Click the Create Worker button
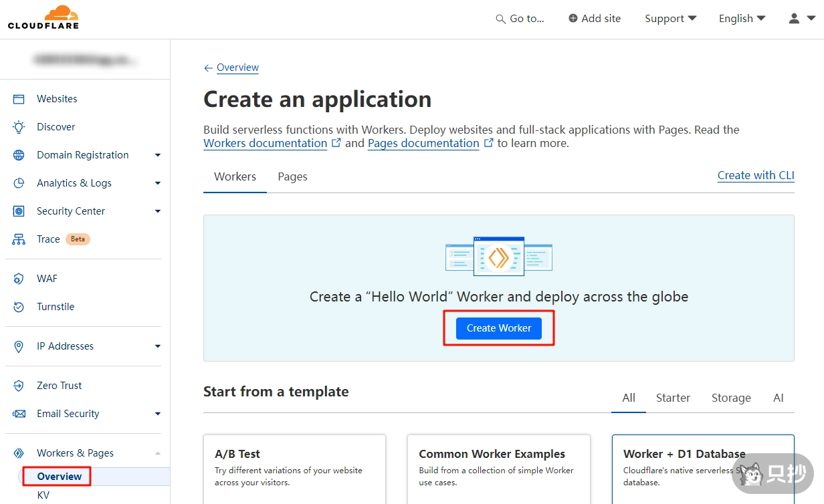Image resolution: width=824 pixels, height=504 pixels. pyautogui.click(x=499, y=328)
